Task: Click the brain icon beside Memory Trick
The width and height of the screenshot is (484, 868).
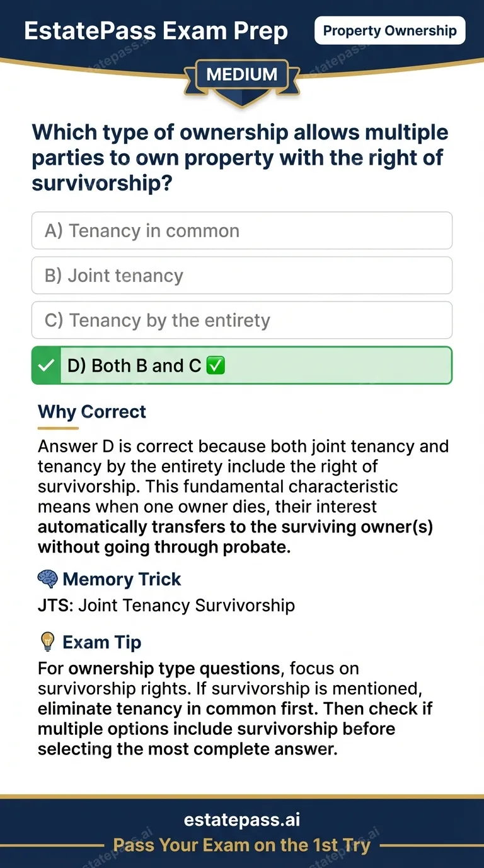Action: coord(48,579)
